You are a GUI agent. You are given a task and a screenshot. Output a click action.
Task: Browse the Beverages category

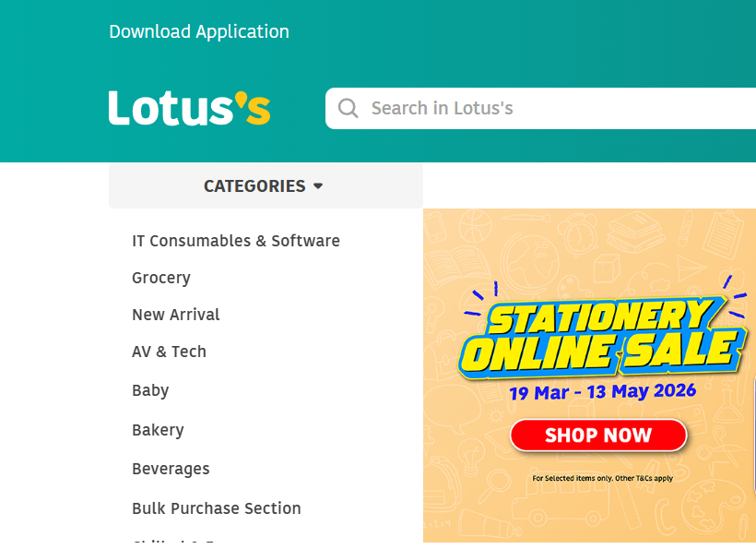[x=171, y=469]
